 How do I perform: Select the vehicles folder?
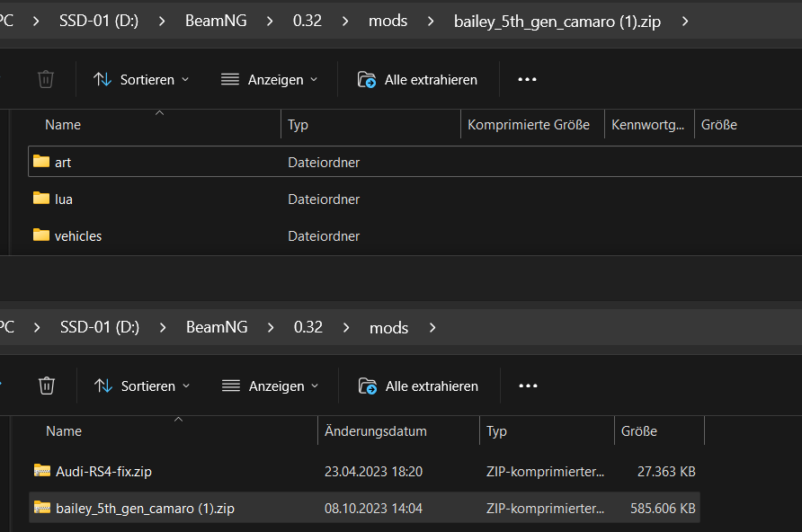[x=414, y=235]
